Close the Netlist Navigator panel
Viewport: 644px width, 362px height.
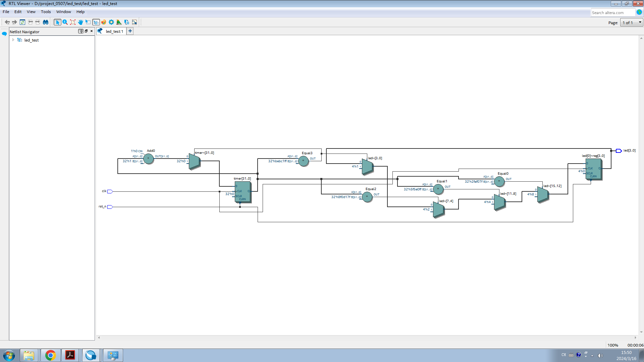pos(92,31)
